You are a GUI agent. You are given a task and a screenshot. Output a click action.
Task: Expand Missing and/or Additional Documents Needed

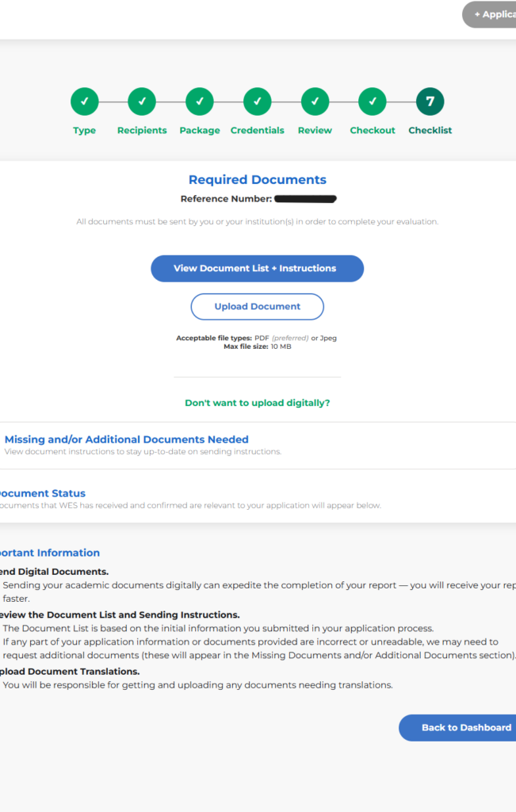pyautogui.click(x=126, y=439)
